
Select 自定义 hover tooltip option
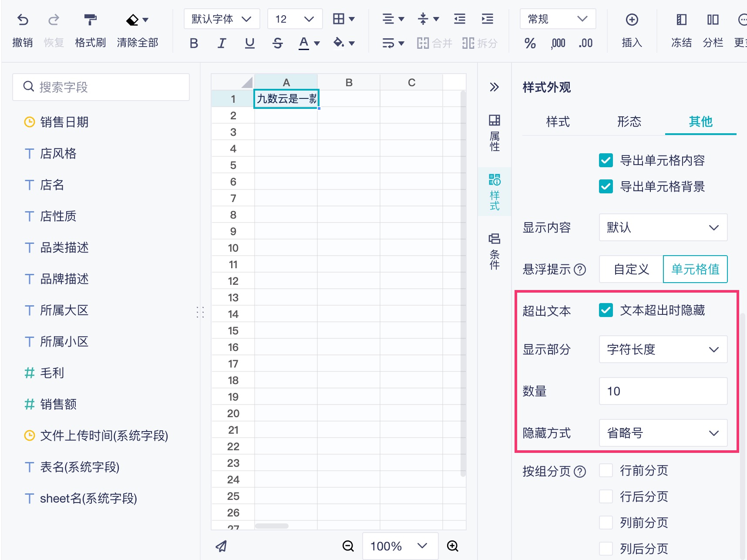click(x=631, y=269)
